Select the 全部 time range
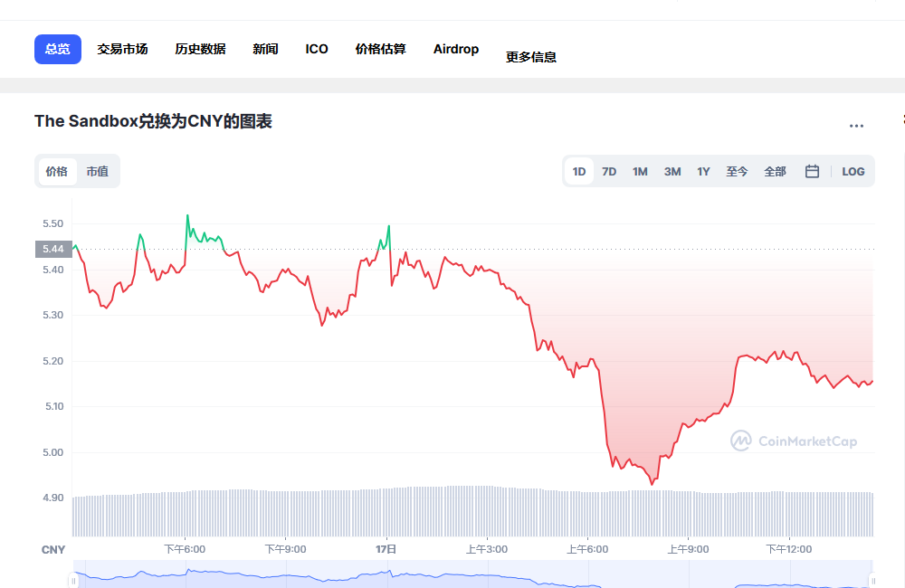905x588 pixels. tap(776, 171)
